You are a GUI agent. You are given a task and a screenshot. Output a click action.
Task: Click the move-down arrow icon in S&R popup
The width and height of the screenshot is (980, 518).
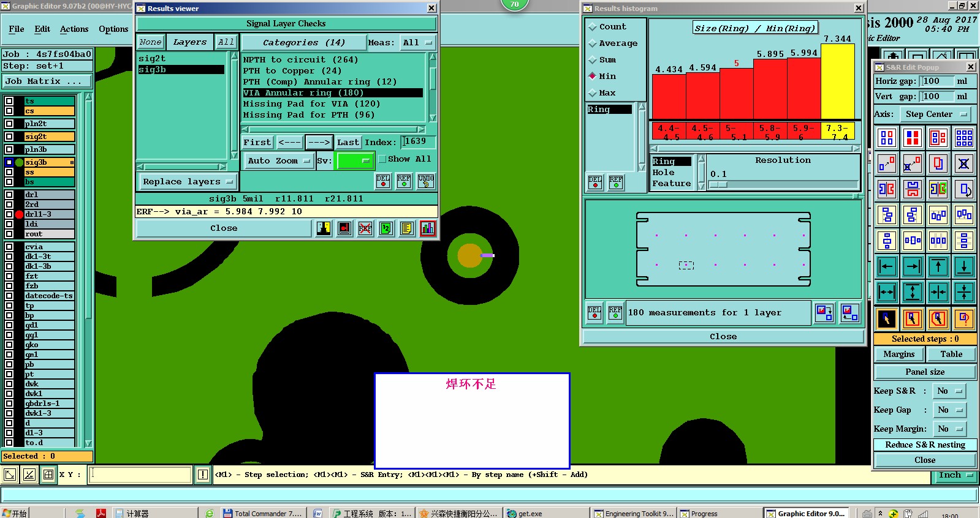click(964, 266)
